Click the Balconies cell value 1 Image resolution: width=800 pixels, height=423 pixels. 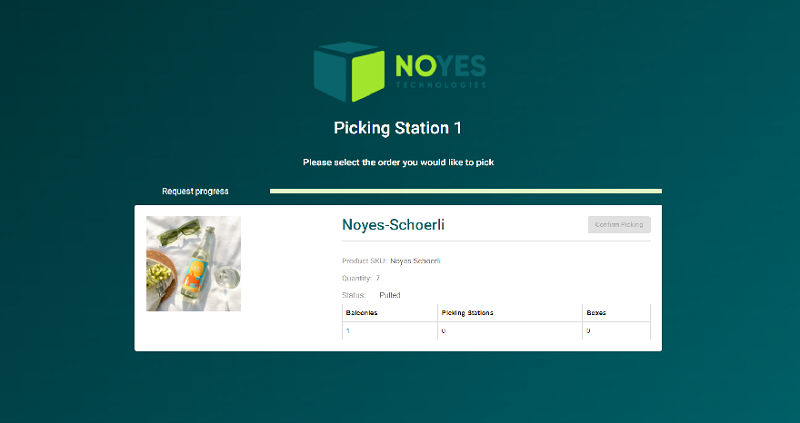point(348,331)
